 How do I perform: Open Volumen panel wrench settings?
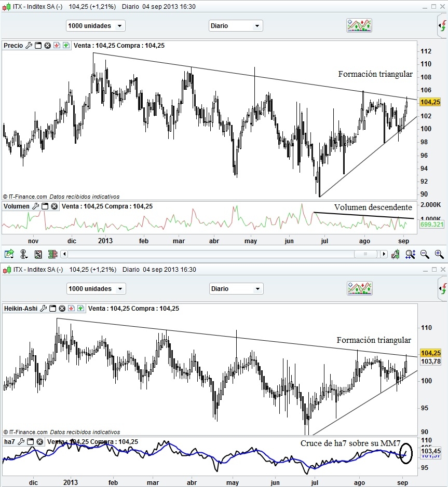(x=36, y=206)
